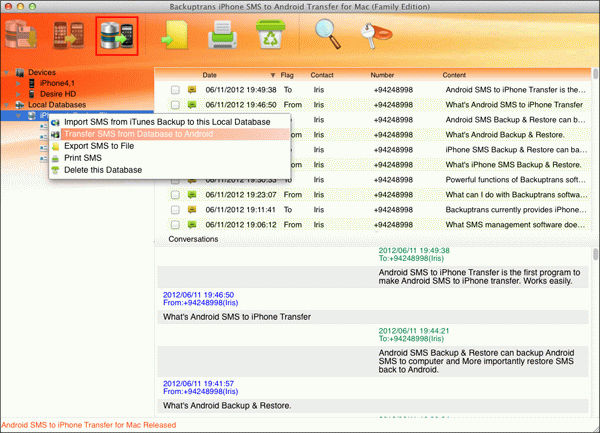Select the Devices tree label

(42, 72)
